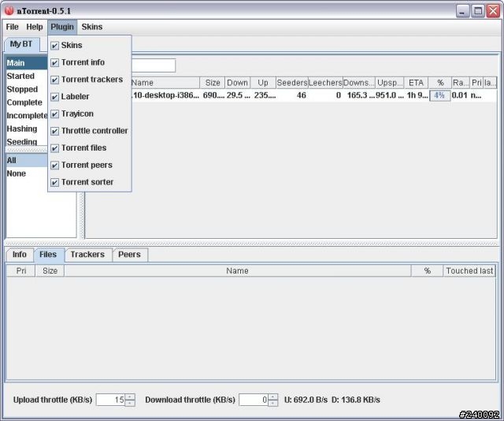504x421 pixels.
Task: Toggle the Labeler plugin checkbox
Action: pos(54,97)
